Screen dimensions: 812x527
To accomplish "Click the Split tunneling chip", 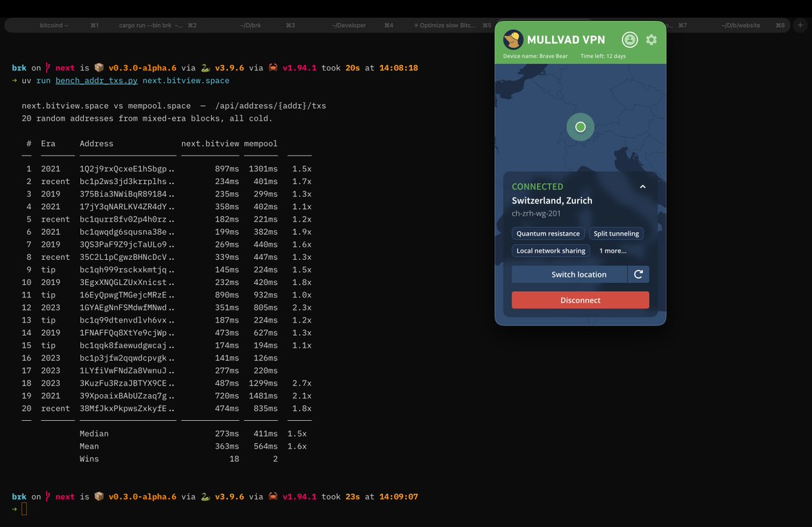I will pyautogui.click(x=616, y=233).
